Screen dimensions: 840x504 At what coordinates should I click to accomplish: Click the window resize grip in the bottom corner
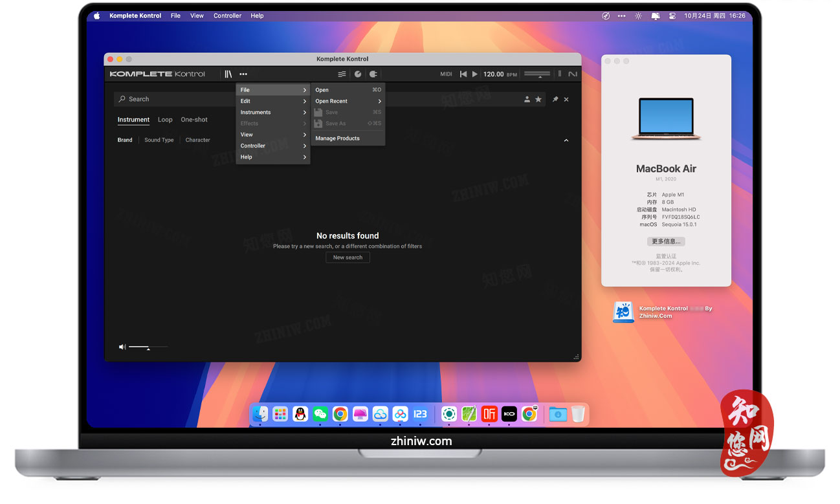(575, 356)
